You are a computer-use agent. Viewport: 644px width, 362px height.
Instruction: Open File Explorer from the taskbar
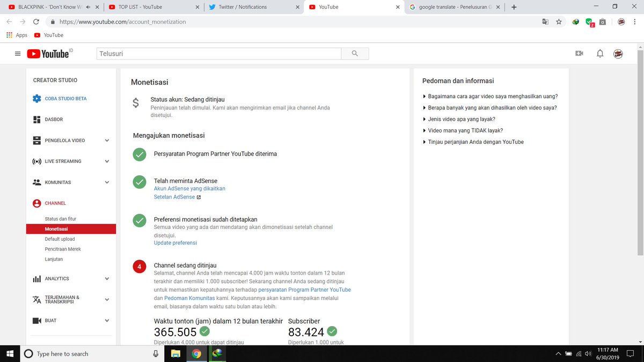coord(175,354)
